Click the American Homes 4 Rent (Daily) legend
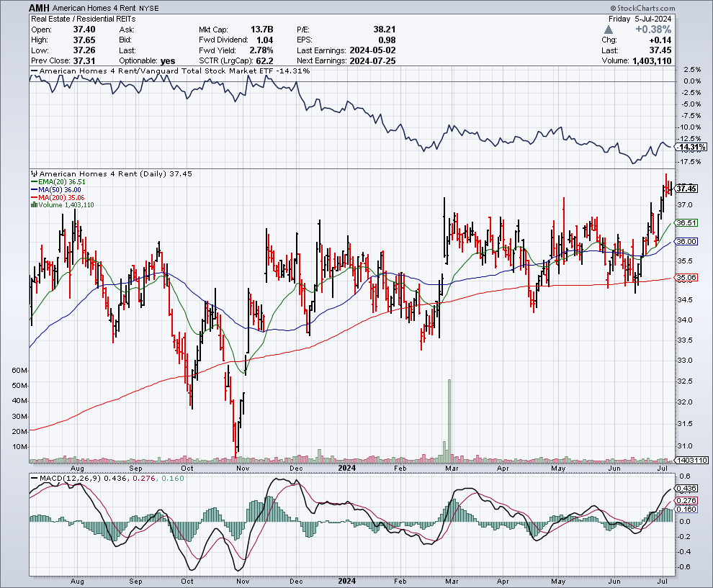This screenshot has width=713, height=588. [x=115, y=173]
